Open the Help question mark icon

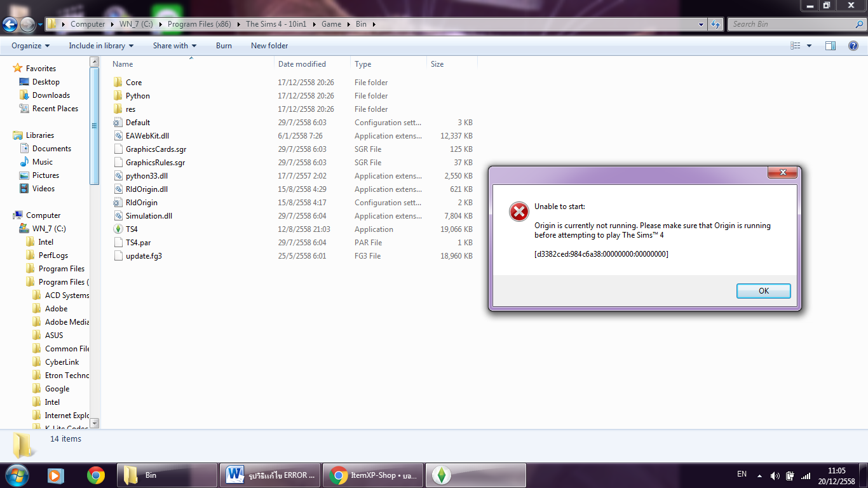click(853, 46)
